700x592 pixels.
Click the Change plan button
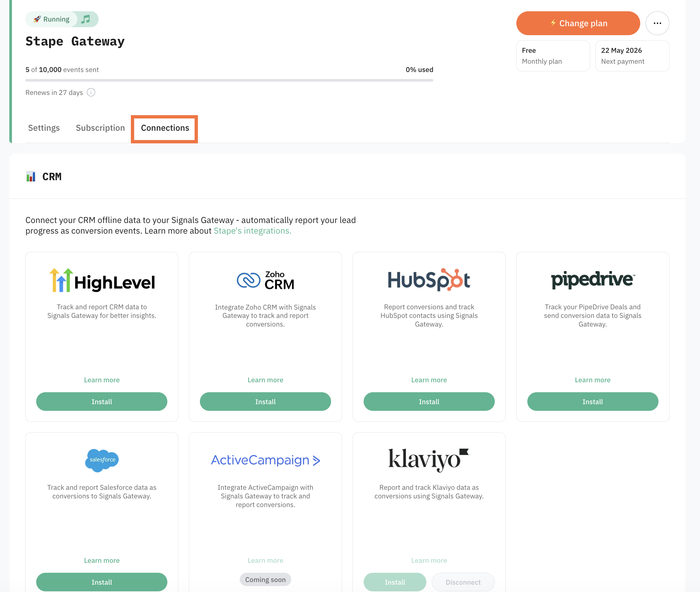[x=578, y=23]
